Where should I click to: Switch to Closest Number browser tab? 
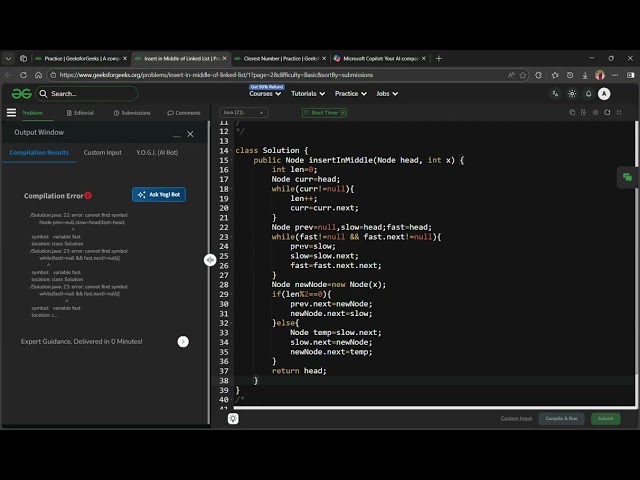pyautogui.click(x=281, y=59)
